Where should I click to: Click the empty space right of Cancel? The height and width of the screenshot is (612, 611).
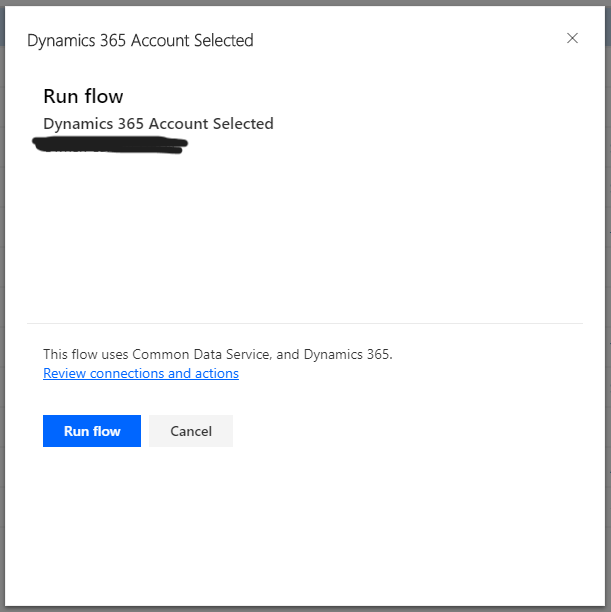[x=400, y=431]
